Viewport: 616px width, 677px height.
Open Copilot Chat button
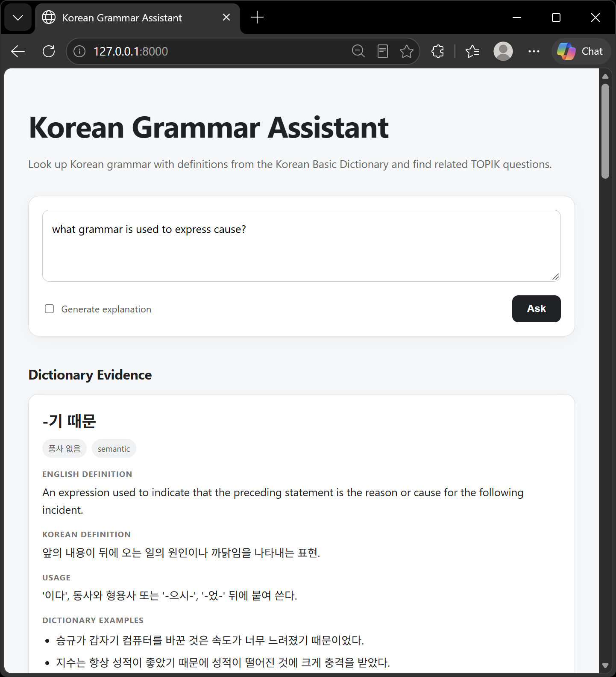tap(581, 51)
